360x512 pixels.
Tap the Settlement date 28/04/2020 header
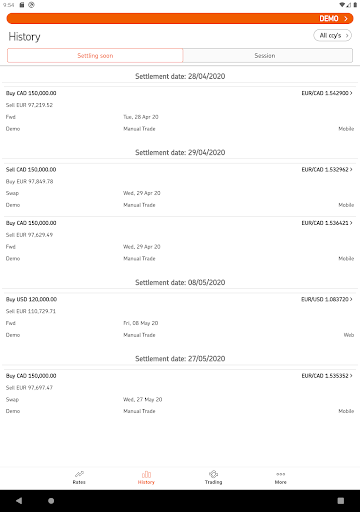[180, 76]
